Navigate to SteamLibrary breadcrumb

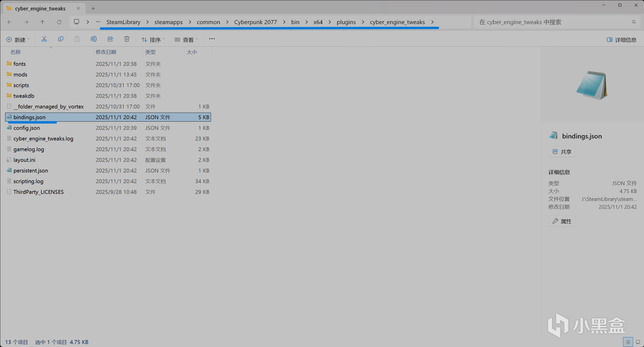pyautogui.click(x=123, y=22)
